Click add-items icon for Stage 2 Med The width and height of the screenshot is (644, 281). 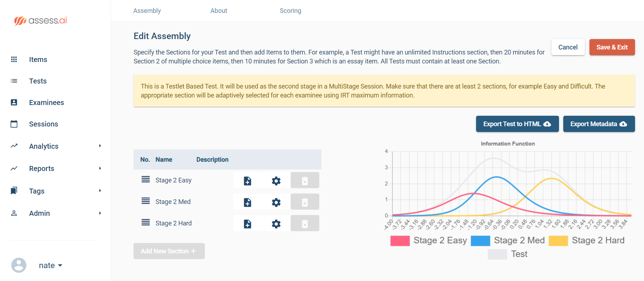247,202
